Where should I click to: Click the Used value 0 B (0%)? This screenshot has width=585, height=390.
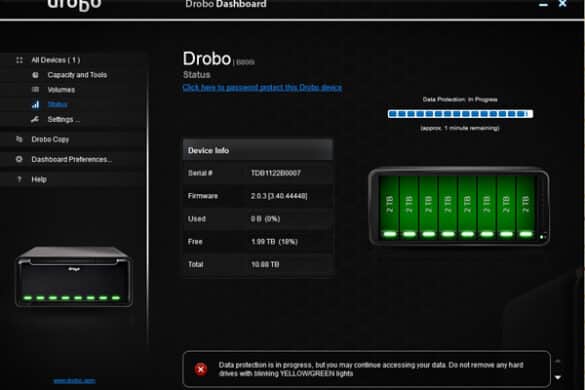pyautogui.click(x=265, y=219)
